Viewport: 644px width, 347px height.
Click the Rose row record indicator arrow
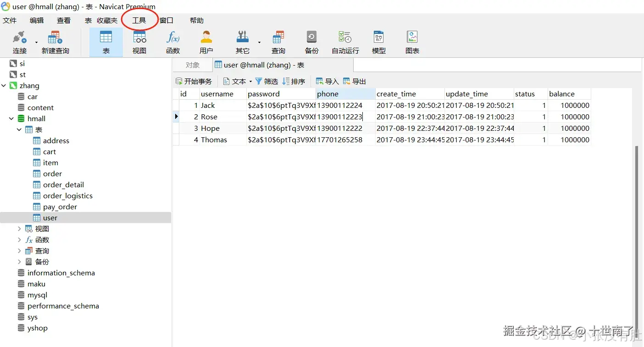176,117
